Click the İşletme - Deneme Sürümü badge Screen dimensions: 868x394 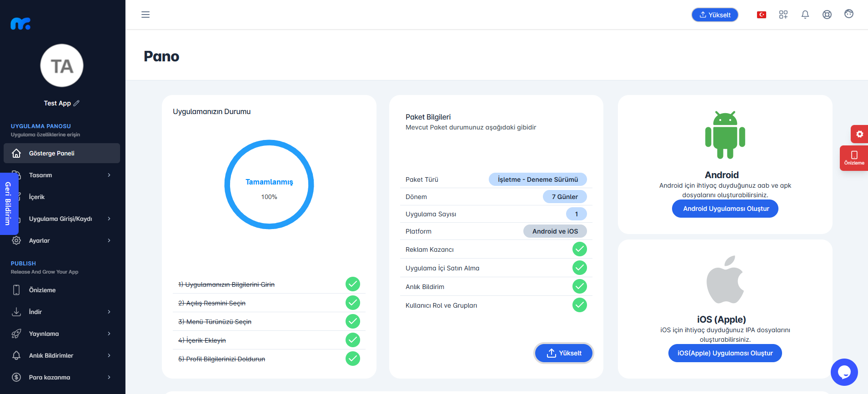[538, 180]
